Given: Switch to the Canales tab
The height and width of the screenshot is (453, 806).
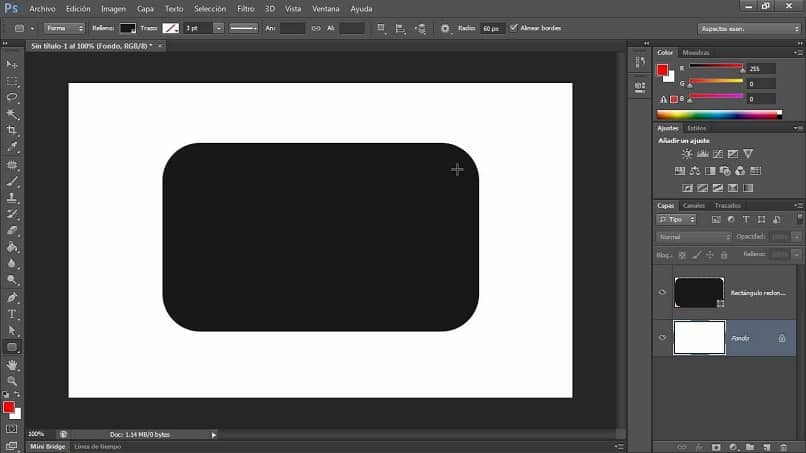Looking at the screenshot, I should [x=694, y=205].
